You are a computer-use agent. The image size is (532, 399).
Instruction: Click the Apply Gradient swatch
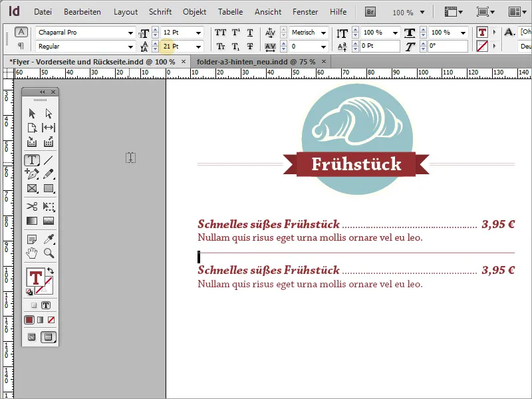click(x=41, y=320)
